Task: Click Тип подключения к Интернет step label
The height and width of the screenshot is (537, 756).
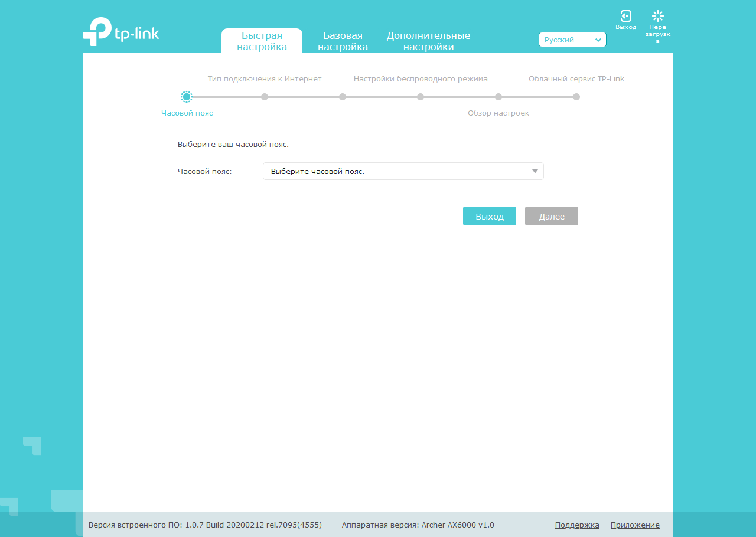Action: point(265,78)
